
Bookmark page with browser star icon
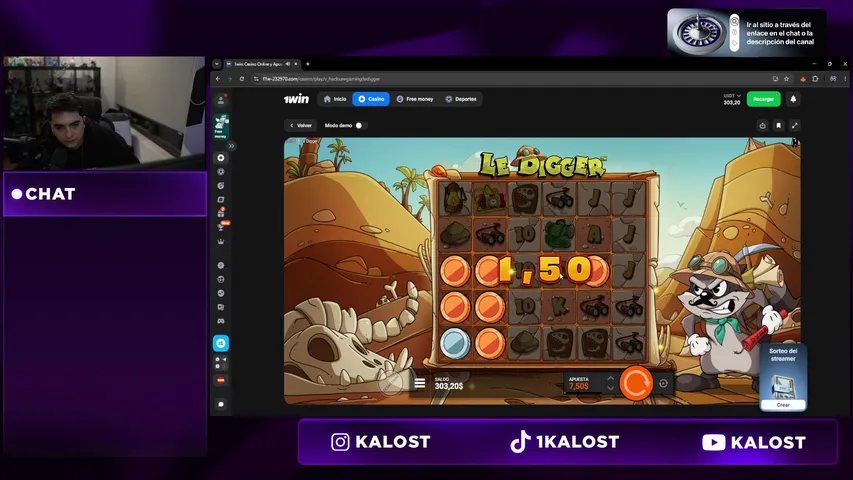786,79
